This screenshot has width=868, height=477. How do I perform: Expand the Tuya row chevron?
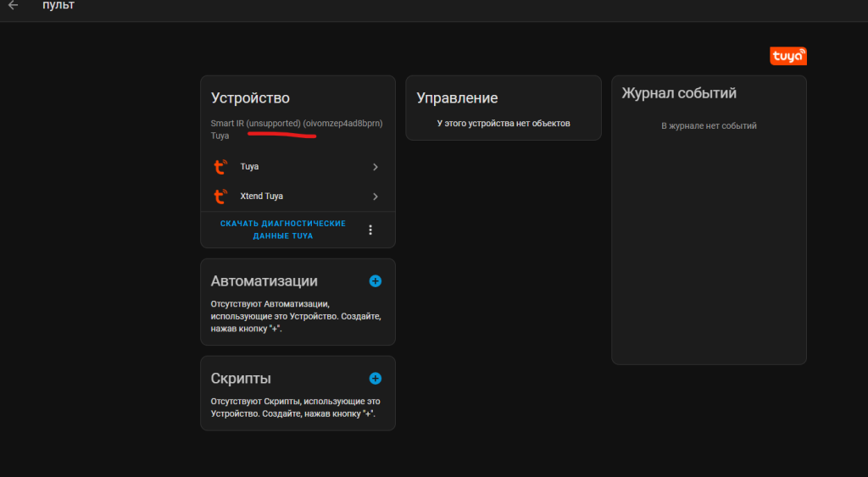[376, 167]
